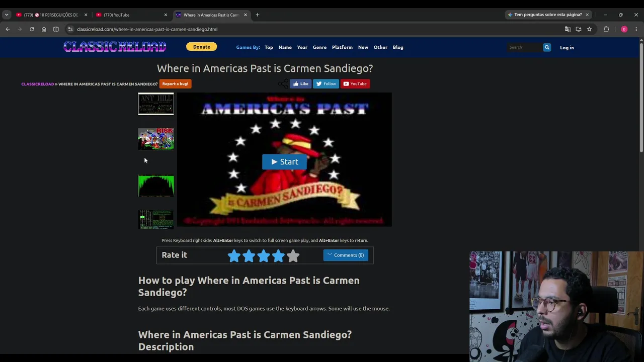Open the New games menu item
Viewport: 644px width, 362px height.
click(363, 47)
